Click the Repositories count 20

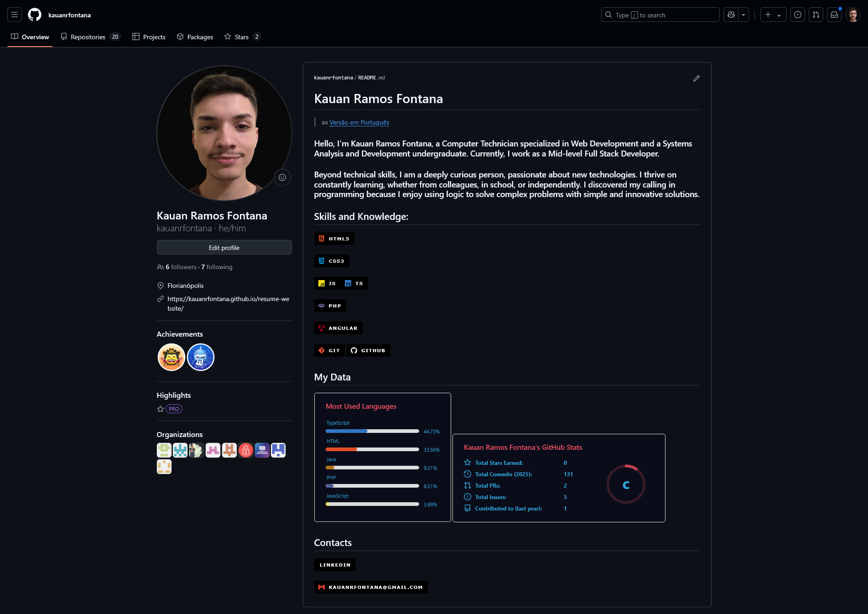115,37
